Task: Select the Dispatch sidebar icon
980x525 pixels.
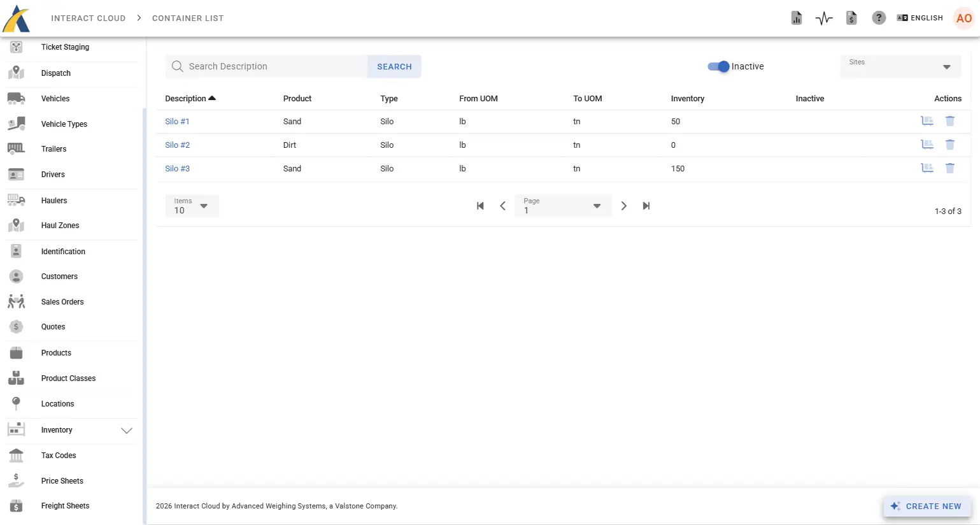Action: tap(15, 73)
